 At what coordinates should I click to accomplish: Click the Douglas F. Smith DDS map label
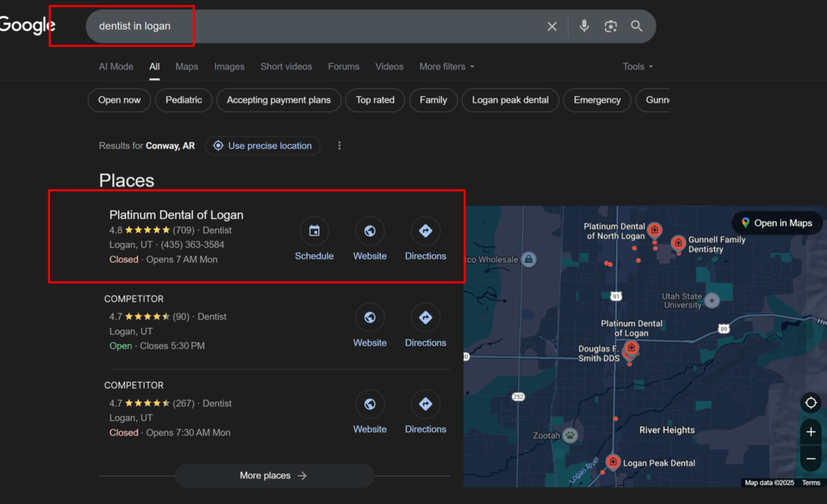(x=598, y=353)
